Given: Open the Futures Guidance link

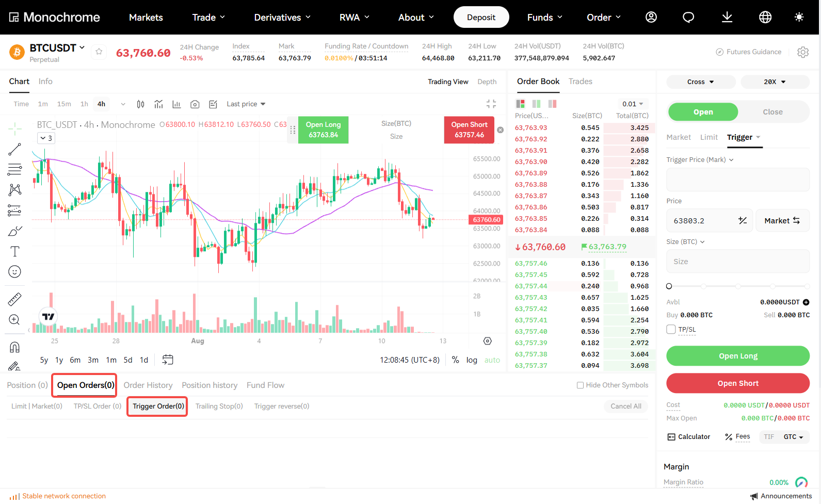Looking at the screenshot, I should pyautogui.click(x=749, y=52).
